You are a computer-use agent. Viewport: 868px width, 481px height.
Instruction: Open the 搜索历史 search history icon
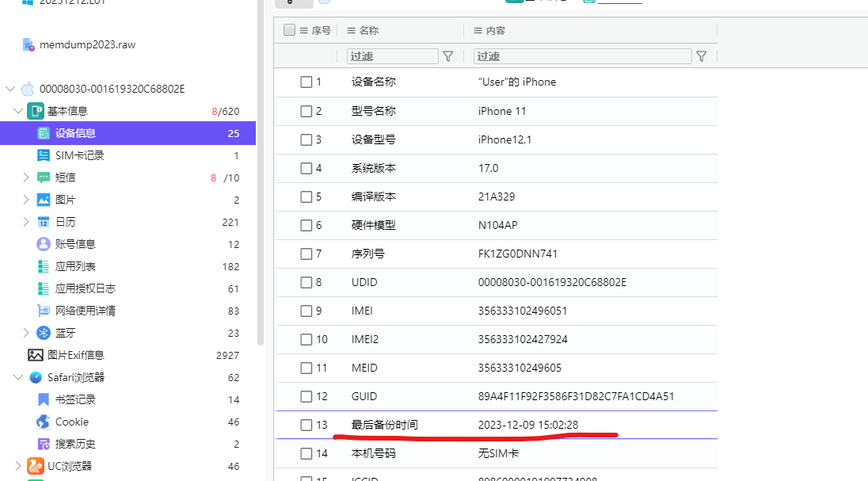point(44,444)
